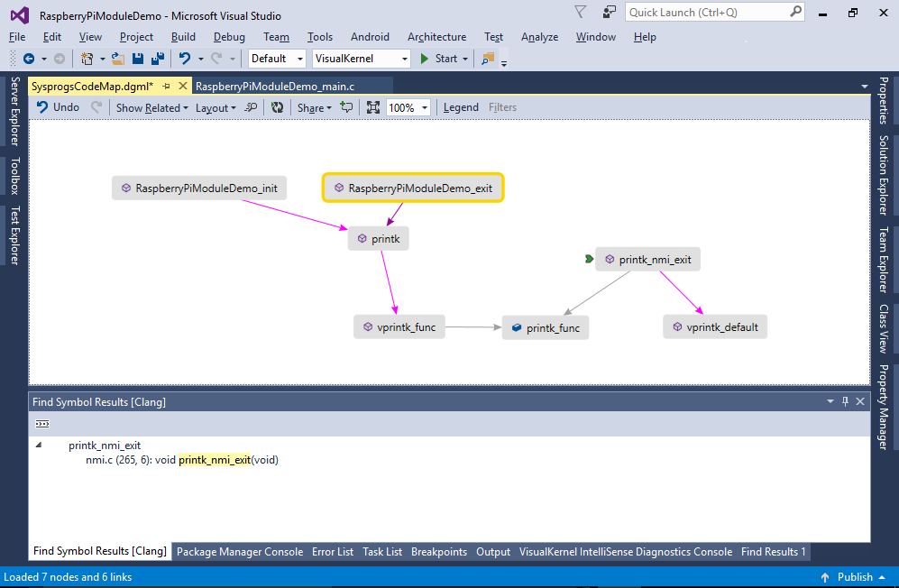Close the SysprogsCodeMap.dgml tab
Viewport: 899px width, 588px height.
point(183,86)
